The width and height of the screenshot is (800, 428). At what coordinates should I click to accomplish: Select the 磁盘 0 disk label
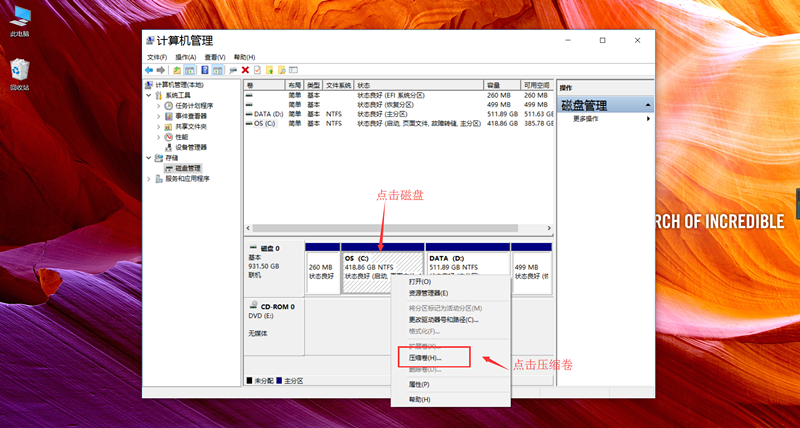tap(274, 269)
